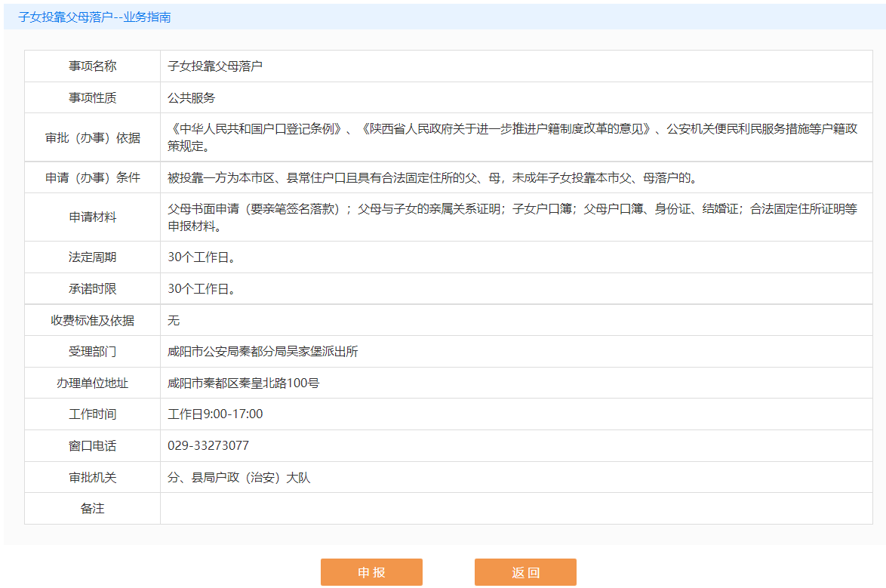Click the phone number 029-33273077
886x588 pixels.
click(x=208, y=446)
